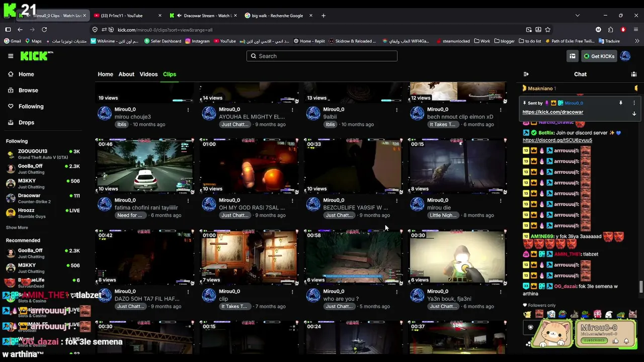This screenshot has height=362, width=644.
Task: Show chat viewers list icon
Action: [x=634, y=74]
